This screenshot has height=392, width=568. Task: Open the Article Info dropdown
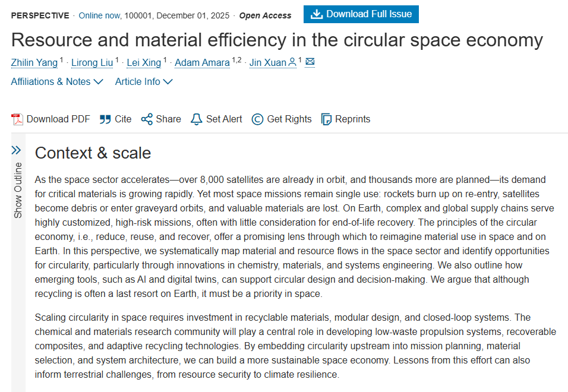click(144, 82)
